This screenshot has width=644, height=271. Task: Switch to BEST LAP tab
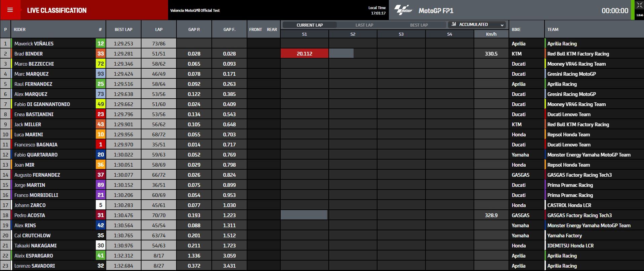pos(419,25)
